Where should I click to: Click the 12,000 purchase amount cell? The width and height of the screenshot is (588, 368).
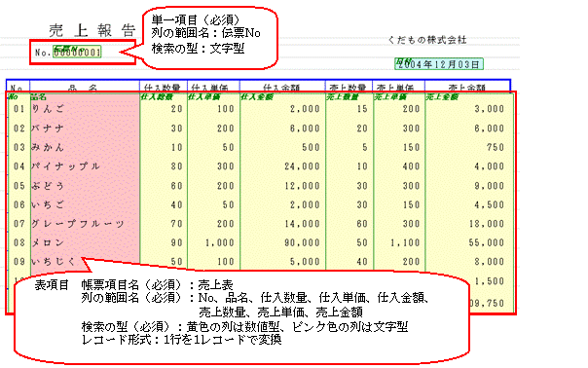click(302, 186)
